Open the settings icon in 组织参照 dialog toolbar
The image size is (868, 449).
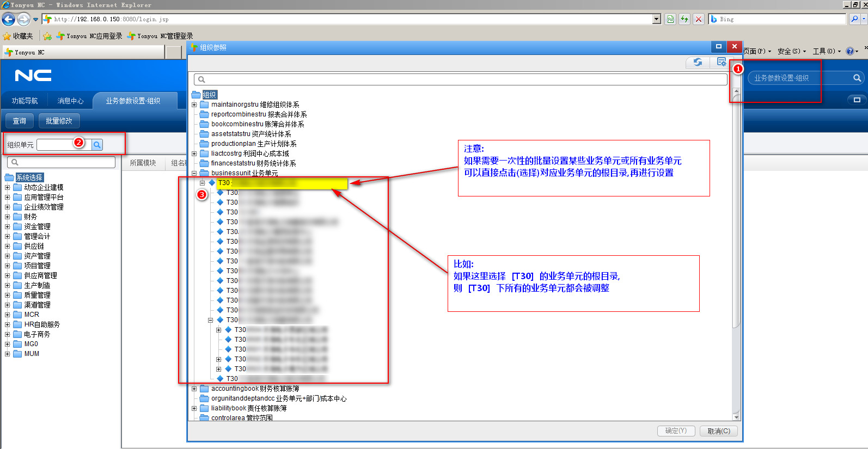[x=722, y=62]
